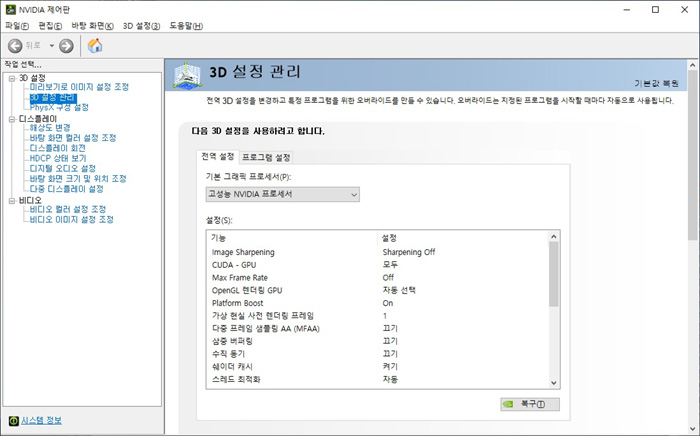Click the 기본값 복원 link in header

(656, 83)
